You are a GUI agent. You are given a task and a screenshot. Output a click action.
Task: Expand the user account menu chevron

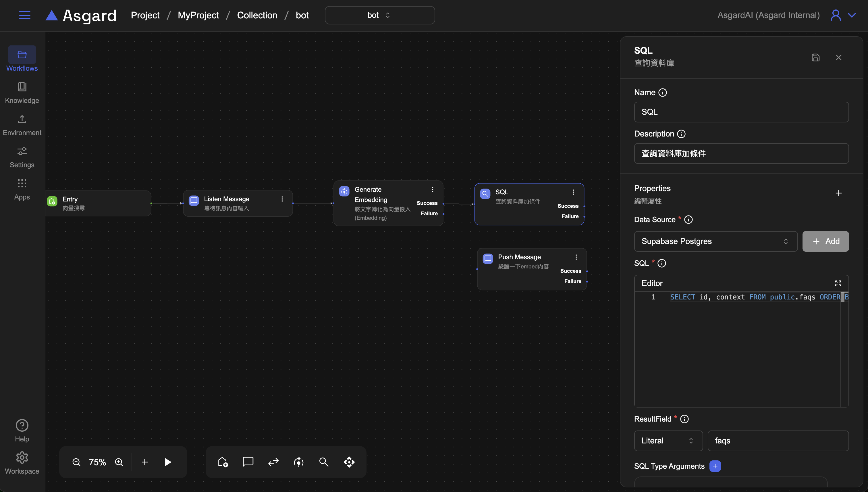click(852, 15)
